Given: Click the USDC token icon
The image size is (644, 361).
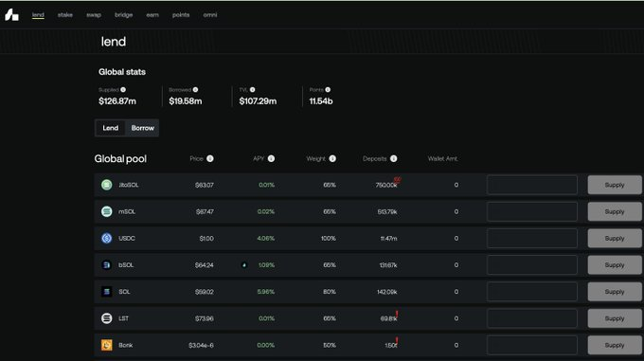Looking at the screenshot, I should pos(107,238).
